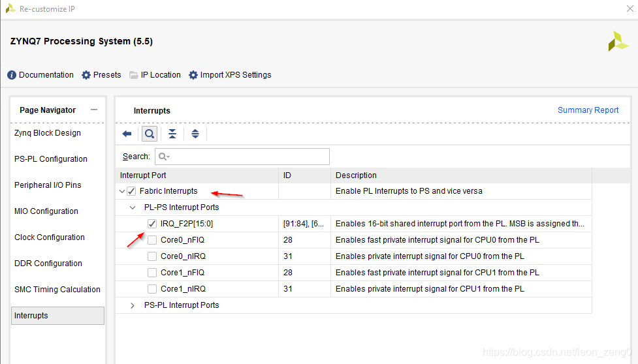The image size is (638, 364).
Task: Open the SMC Timing Calculation page
Action: [57, 289]
